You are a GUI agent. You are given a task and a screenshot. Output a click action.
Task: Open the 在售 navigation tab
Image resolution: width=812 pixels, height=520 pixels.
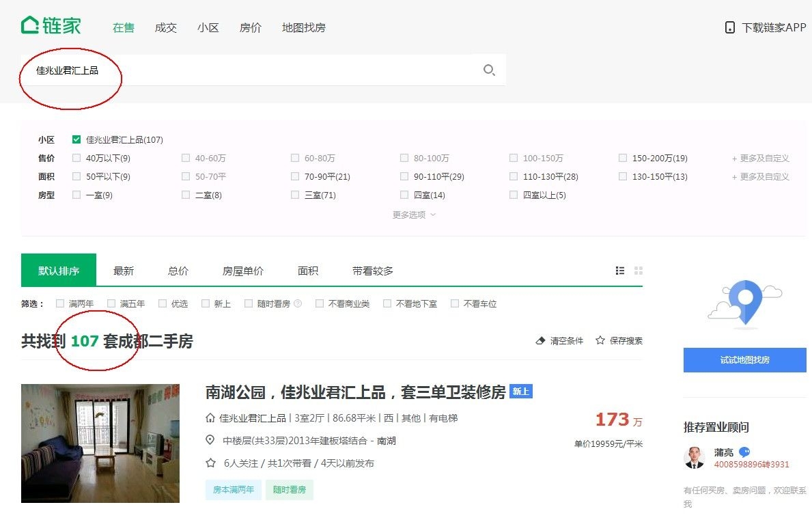coord(123,27)
